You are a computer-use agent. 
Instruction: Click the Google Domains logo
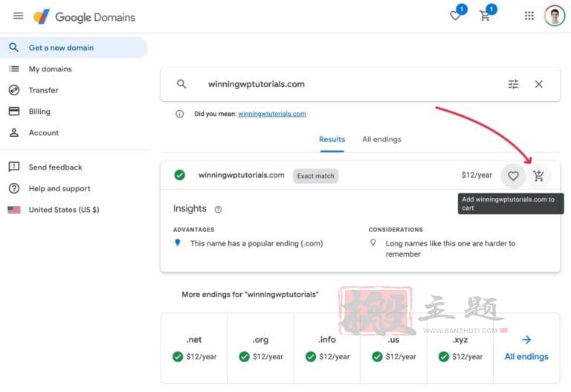84,17
